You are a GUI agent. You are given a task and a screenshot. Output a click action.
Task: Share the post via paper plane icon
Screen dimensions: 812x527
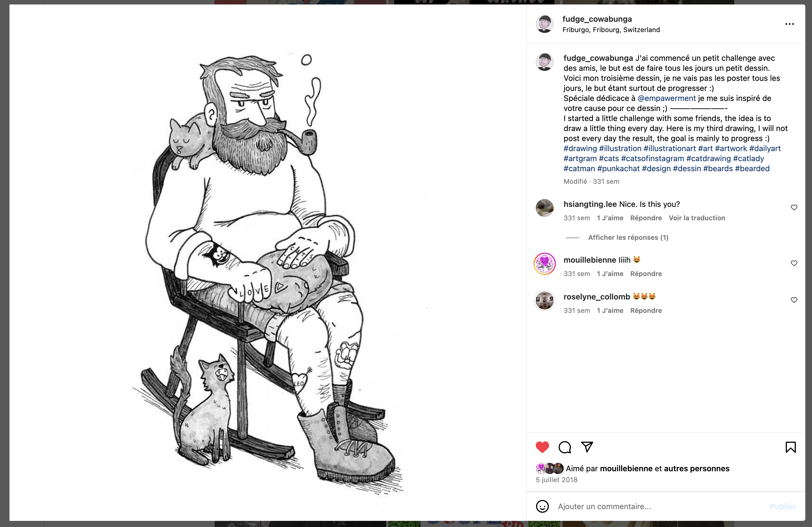point(587,447)
